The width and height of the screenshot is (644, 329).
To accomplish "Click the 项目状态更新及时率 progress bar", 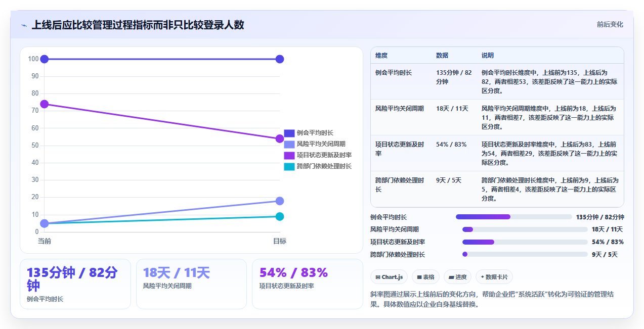I will tap(525, 242).
